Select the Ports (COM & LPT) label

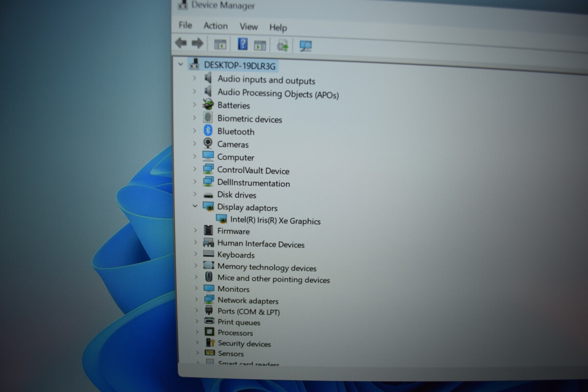249,312
